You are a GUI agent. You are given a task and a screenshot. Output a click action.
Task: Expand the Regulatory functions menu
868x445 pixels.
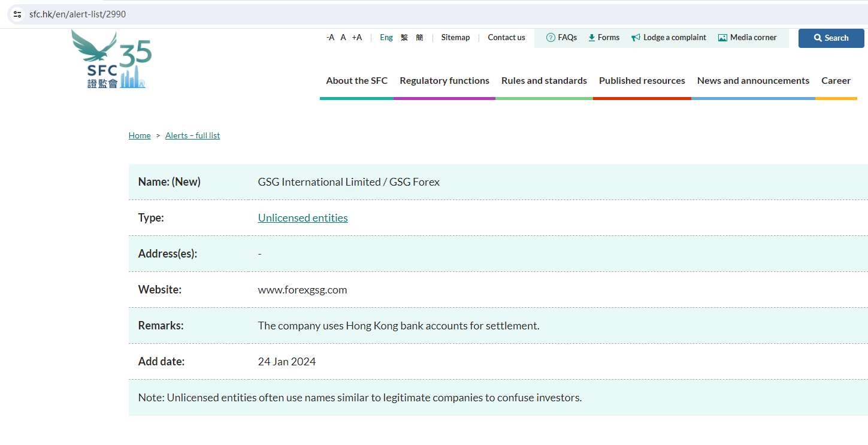444,81
